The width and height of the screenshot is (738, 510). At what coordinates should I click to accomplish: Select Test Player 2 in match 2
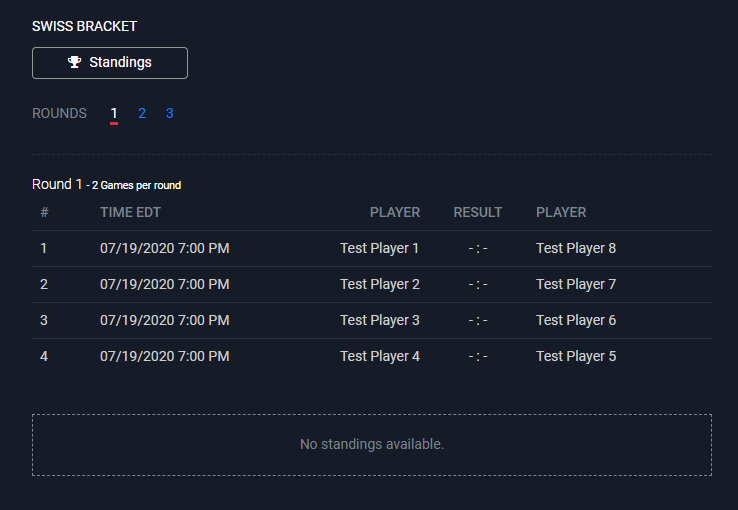(x=380, y=284)
